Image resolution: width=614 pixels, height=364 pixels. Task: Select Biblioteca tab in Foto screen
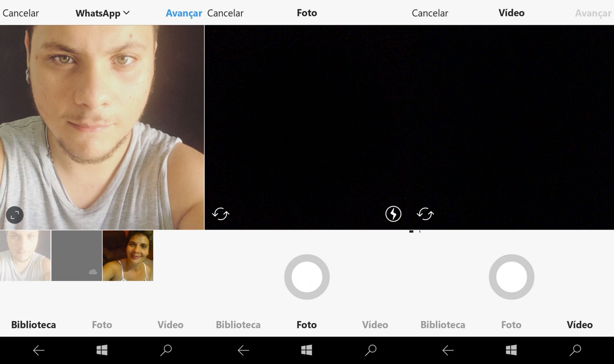[x=238, y=325]
